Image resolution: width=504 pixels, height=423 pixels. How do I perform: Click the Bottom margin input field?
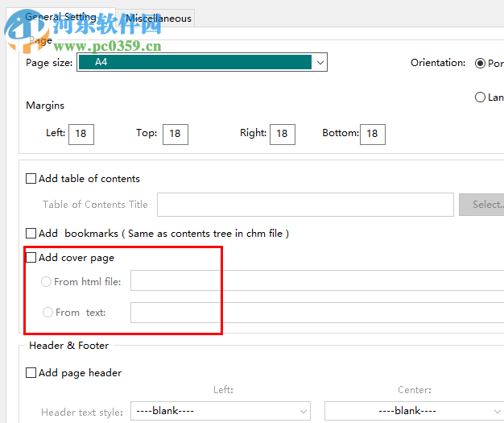point(373,134)
